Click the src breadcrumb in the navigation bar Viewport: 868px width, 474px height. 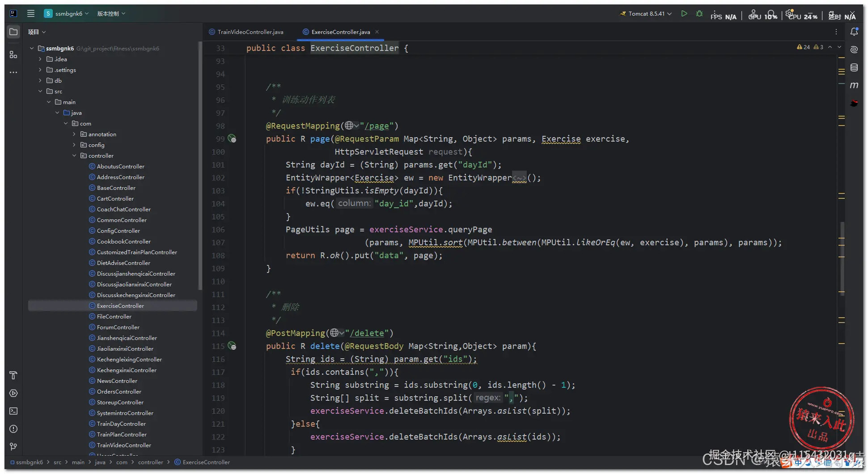57,462
